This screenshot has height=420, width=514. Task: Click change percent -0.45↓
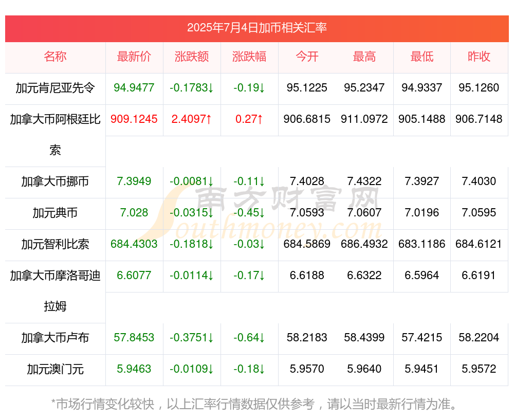coord(249,212)
